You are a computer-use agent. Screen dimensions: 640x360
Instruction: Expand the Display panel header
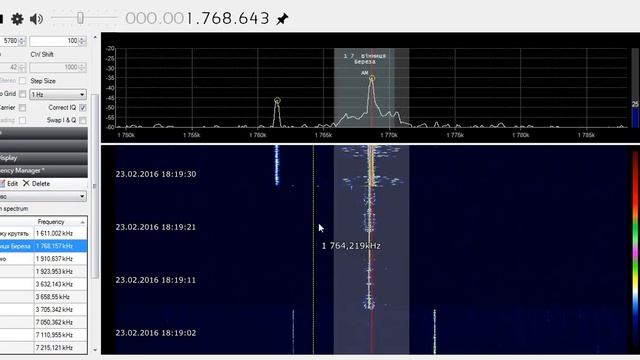pos(44,158)
